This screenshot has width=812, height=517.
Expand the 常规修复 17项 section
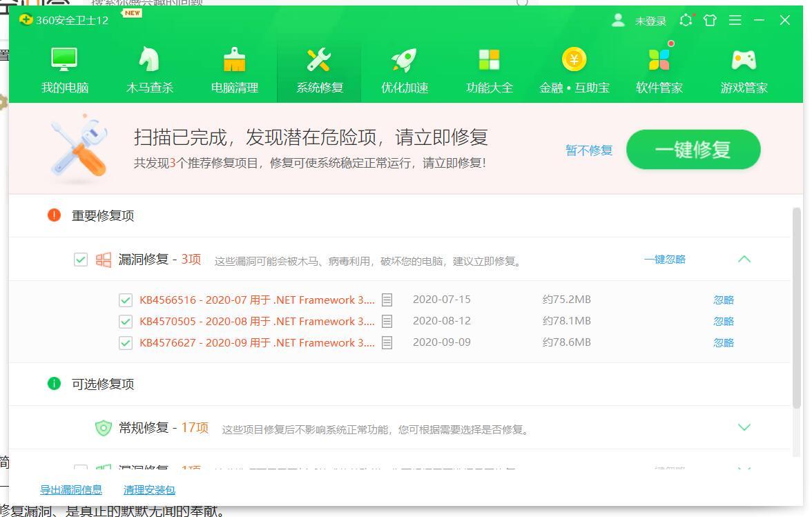(x=744, y=427)
